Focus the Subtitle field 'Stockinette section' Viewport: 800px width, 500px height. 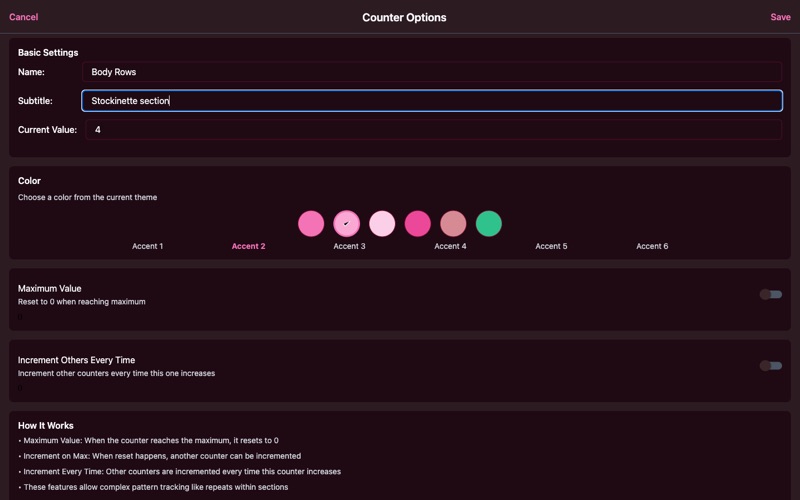(x=432, y=101)
